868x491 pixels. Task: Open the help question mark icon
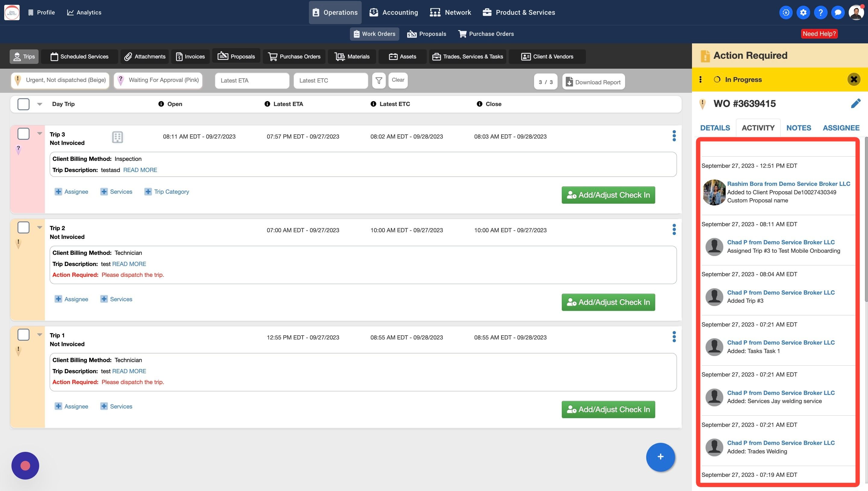click(820, 12)
